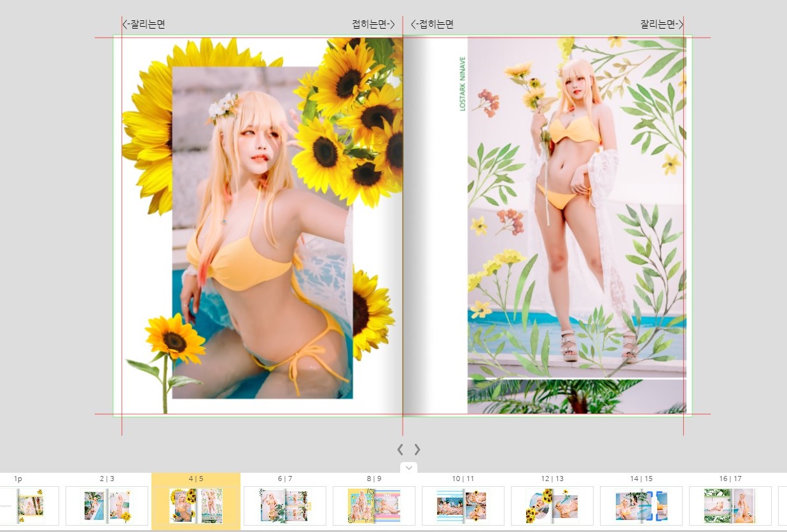Select the 2 | 3 spread thumbnail

[107, 506]
